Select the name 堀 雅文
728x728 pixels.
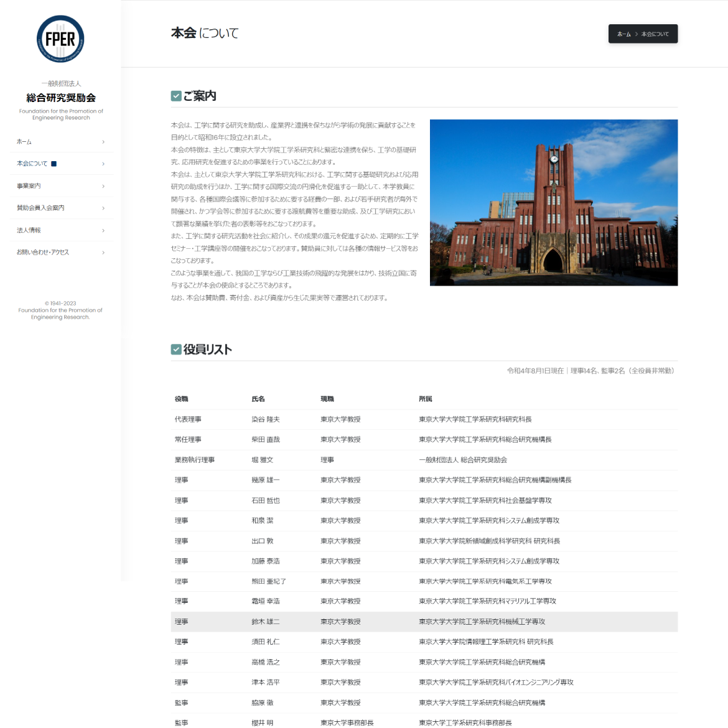[x=263, y=460]
